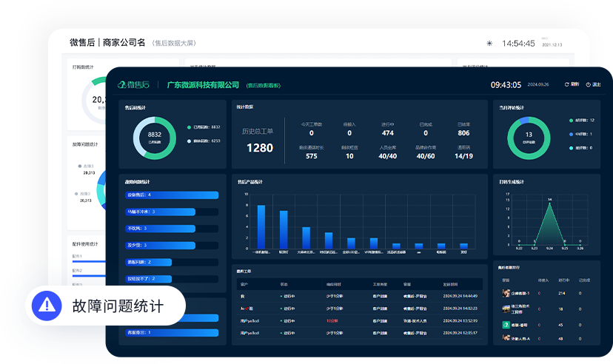
Task: Click the tallest bar in the 售后产品统计 chart
Action: 261,227
